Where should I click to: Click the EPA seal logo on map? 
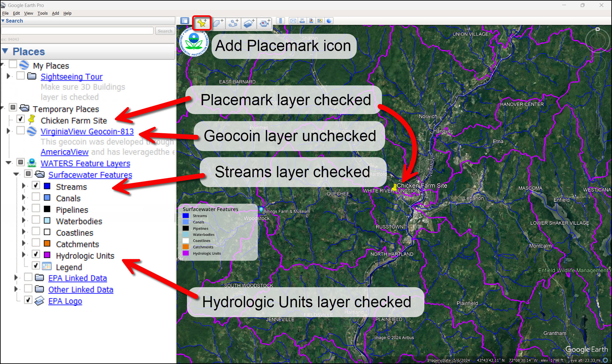[x=194, y=42]
